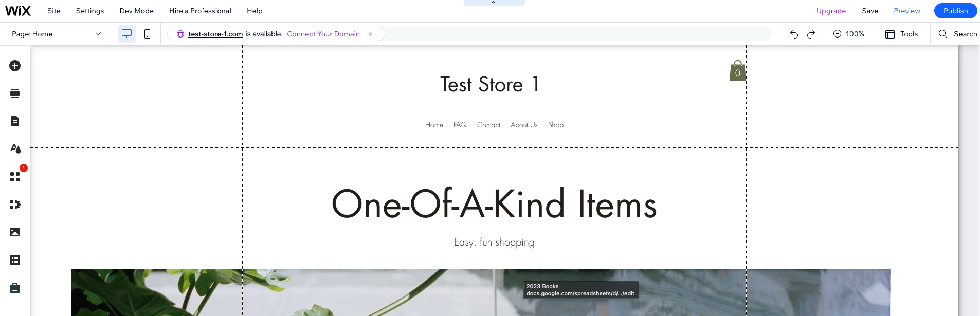Select the Contact navigation item
Screen dimensions: 980x316
[488, 125]
